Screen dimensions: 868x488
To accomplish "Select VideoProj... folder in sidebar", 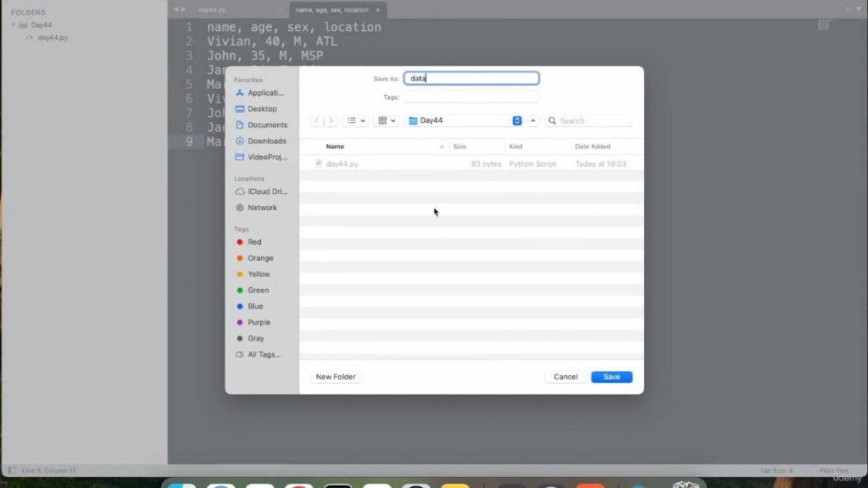I will click(x=260, y=157).
